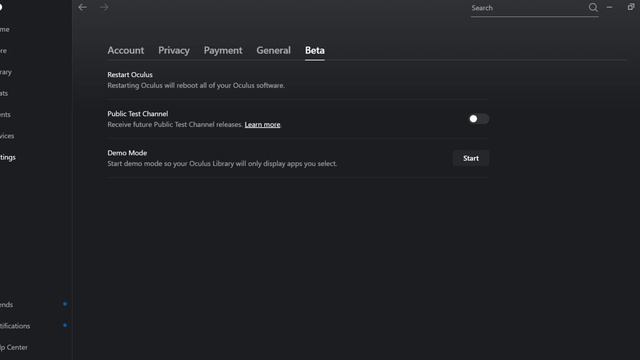Viewport: 640px width, 360px height.
Task: Restore the window size
Action: [x=631, y=7]
